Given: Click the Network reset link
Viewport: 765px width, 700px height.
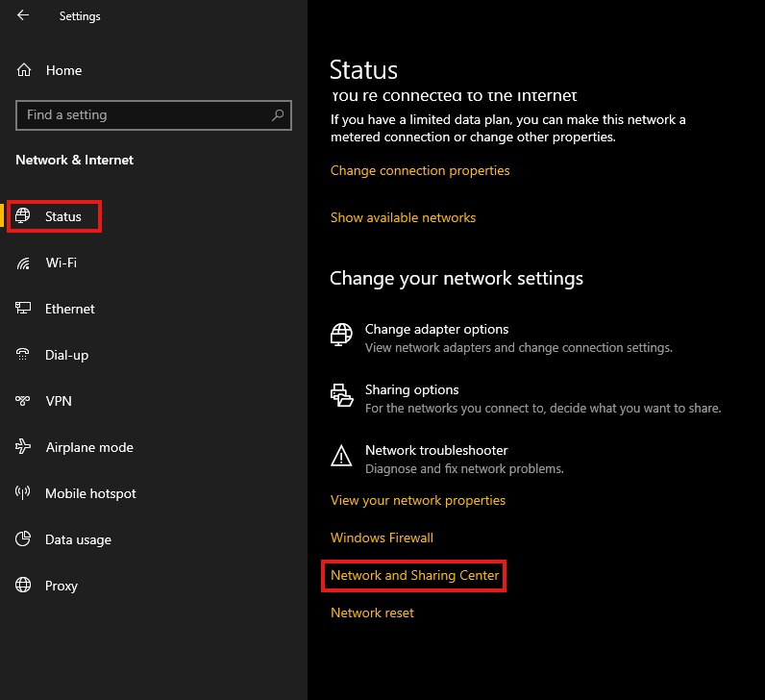Looking at the screenshot, I should [x=372, y=613].
